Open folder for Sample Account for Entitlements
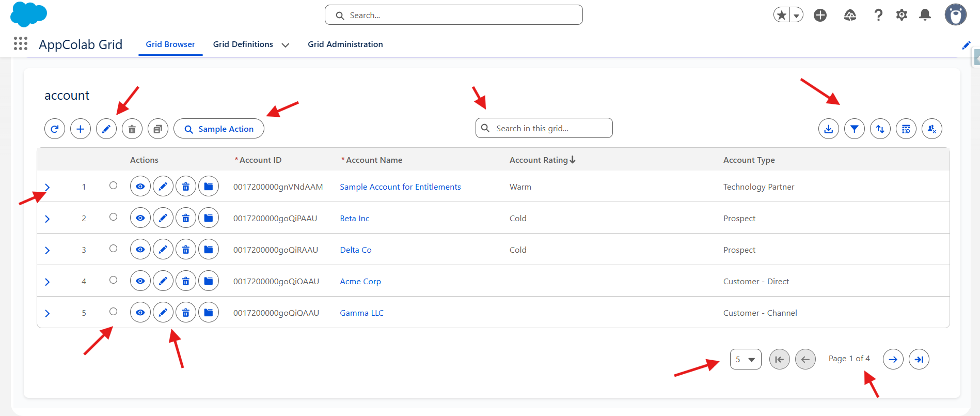This screenshot has width=980, height=416. click(x=209, y=187)
